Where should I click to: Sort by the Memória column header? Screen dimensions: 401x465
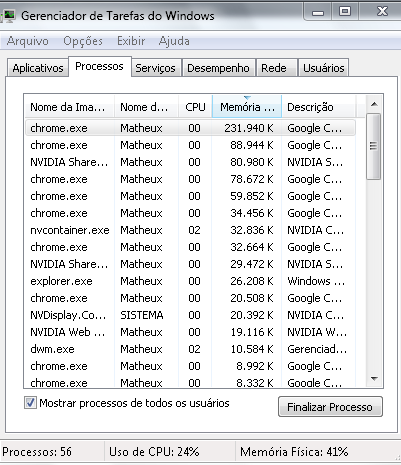point(247,107)
